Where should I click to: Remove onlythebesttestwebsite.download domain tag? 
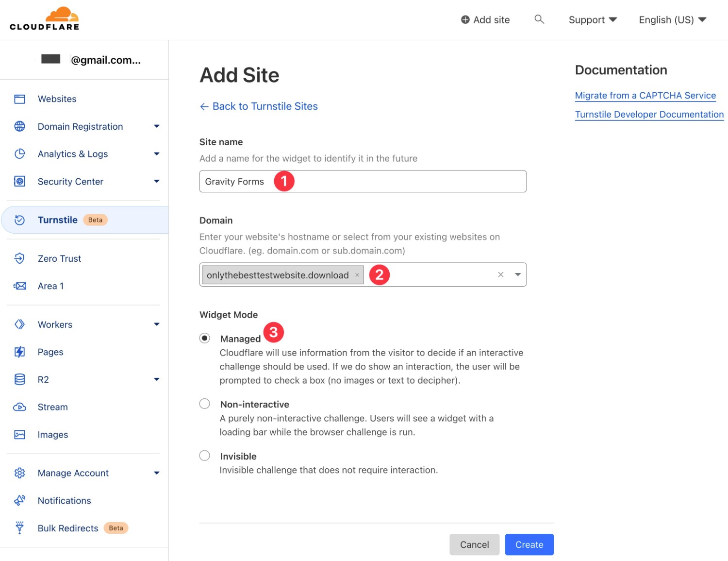click(x=357, y=275)
